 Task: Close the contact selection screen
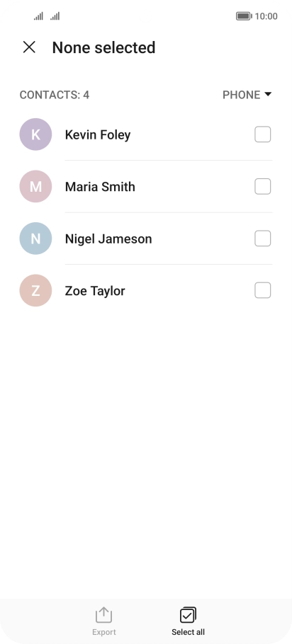[x=29, y=47]
